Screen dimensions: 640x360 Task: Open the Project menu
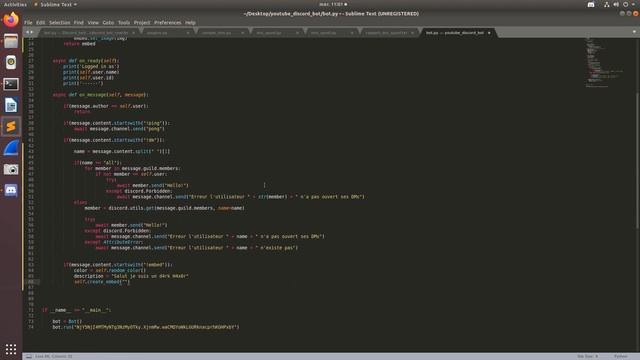(x=142, y=22)
